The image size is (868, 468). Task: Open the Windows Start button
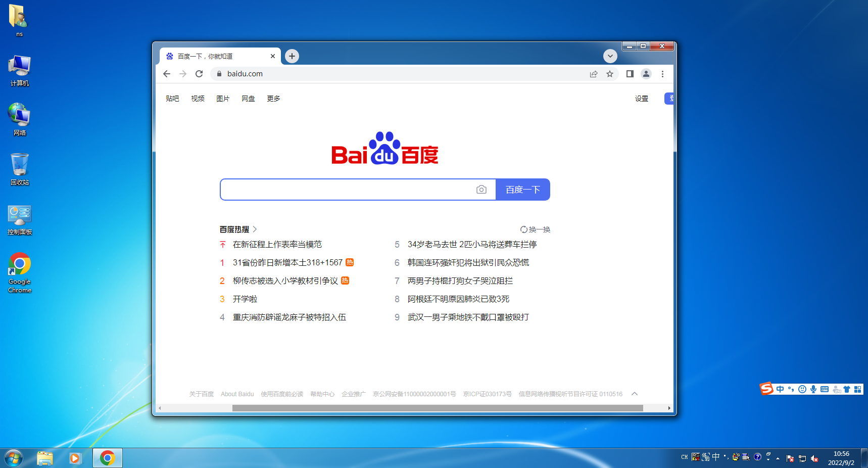13,458
